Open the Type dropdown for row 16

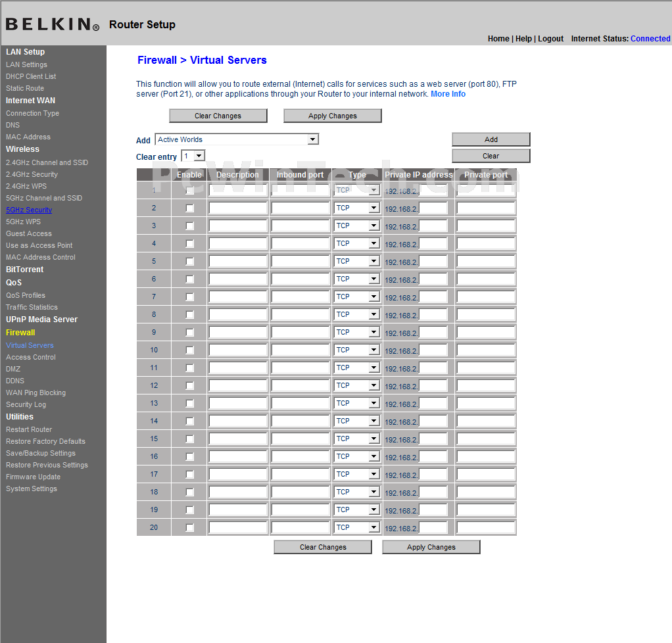(356, 456)
